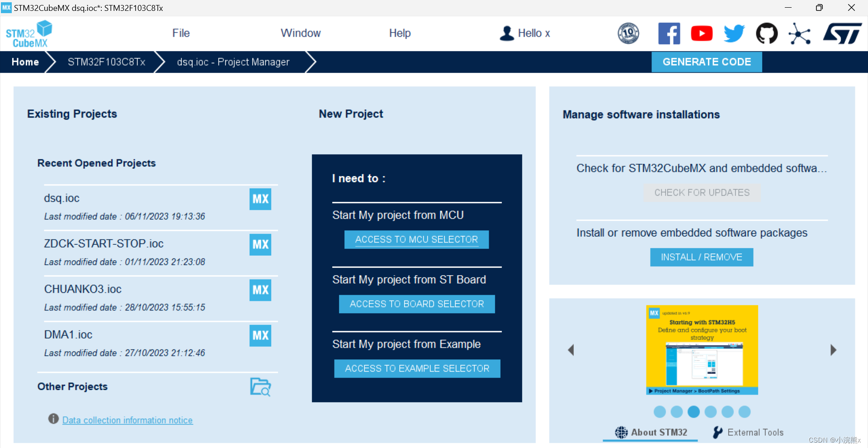Open the Facebook icon link
Screen dimensions: 868x448
point(669,33)
